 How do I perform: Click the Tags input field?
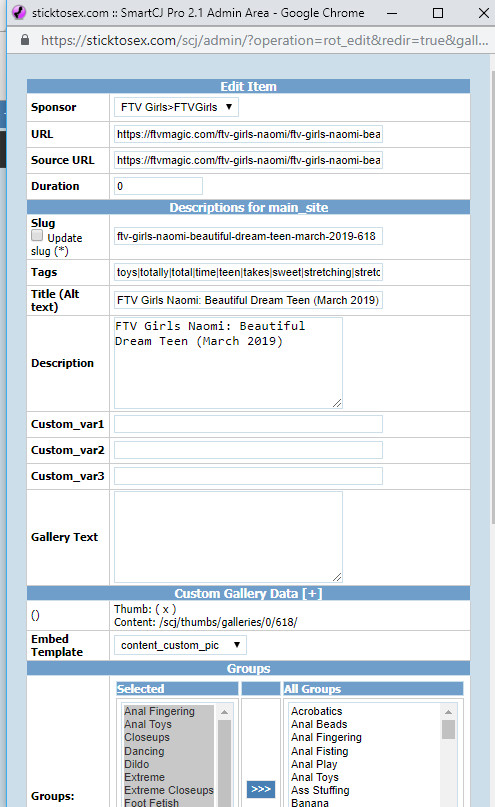[249, 272]
